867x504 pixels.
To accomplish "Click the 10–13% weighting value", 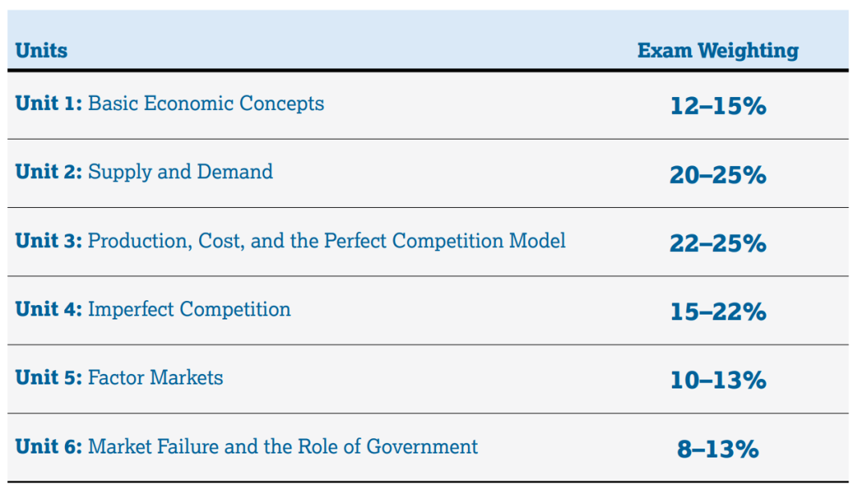I will (718, 380).
